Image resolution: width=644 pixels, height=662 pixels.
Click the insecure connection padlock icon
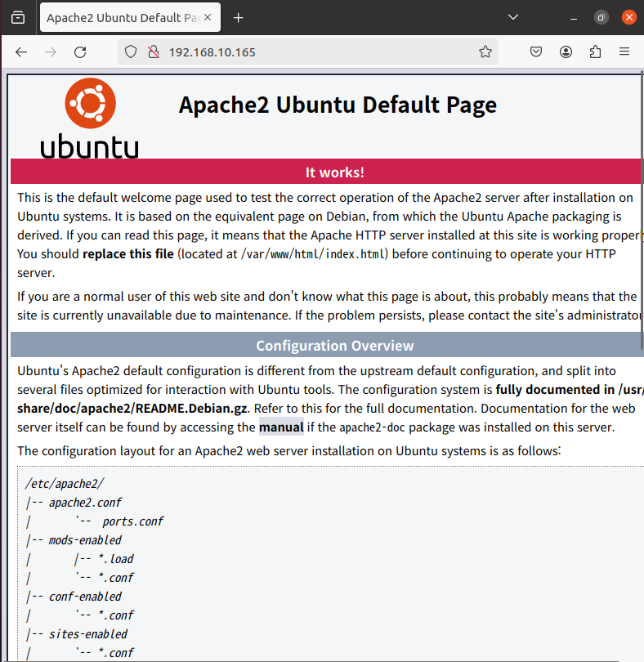click(x=154, y=52)
